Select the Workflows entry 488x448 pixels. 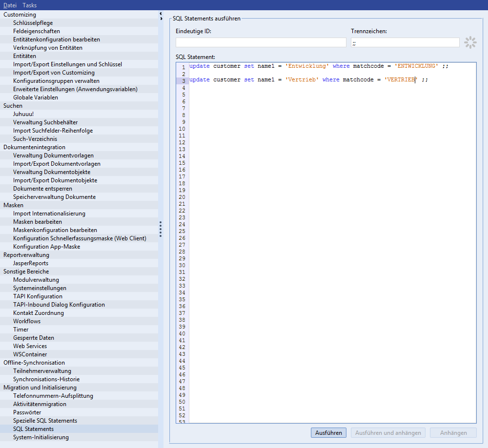[27, 321]
